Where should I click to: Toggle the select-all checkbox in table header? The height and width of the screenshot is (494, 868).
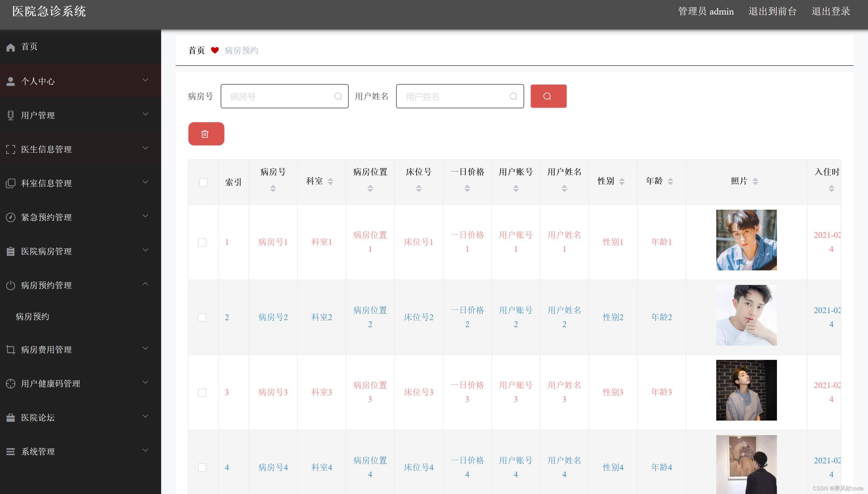coord(203,182)
